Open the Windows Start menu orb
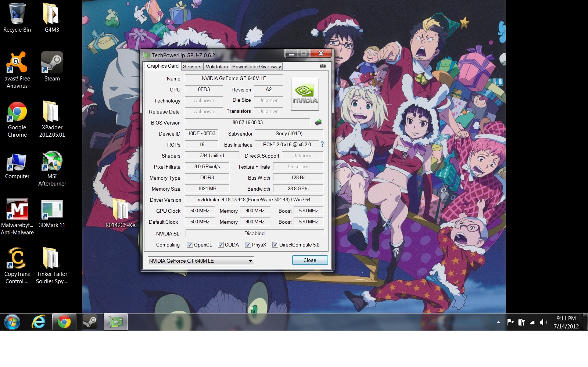588x367 pixels. point(12,322)
